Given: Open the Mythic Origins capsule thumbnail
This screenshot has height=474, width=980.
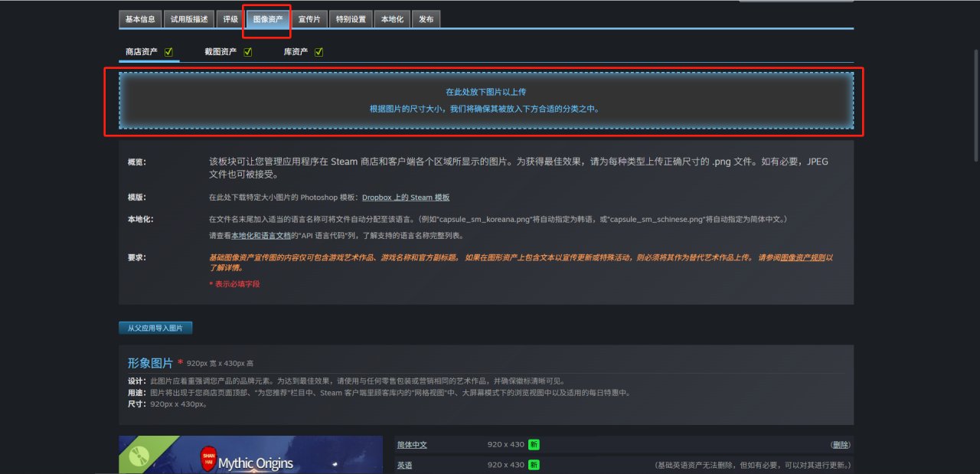Looking at the screenshot, I should click(250, 455).
